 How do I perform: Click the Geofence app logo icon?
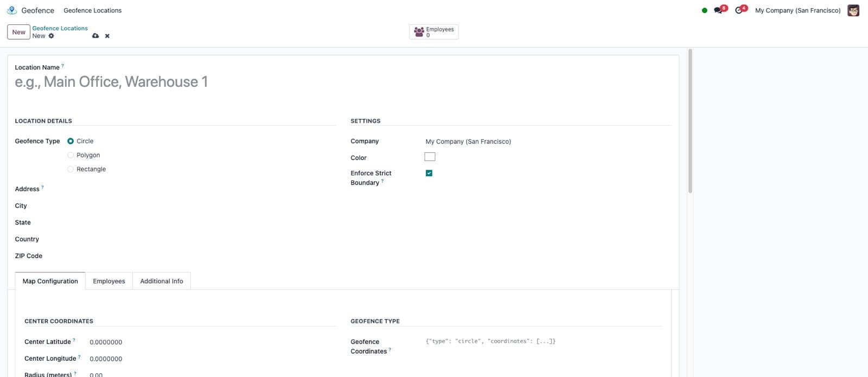pos(12,10)
